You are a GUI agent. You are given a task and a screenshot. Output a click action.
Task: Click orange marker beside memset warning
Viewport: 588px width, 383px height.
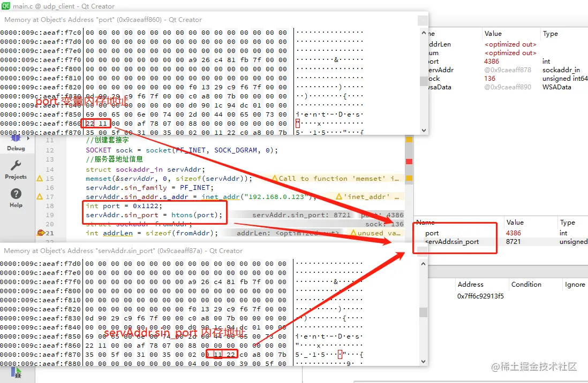tap(409, 178)
